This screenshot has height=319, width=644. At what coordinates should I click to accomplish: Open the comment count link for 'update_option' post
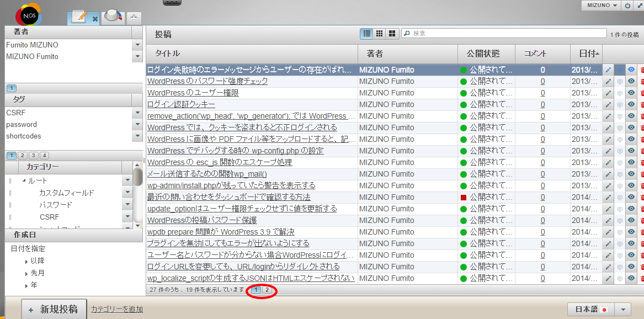point(542,209)
